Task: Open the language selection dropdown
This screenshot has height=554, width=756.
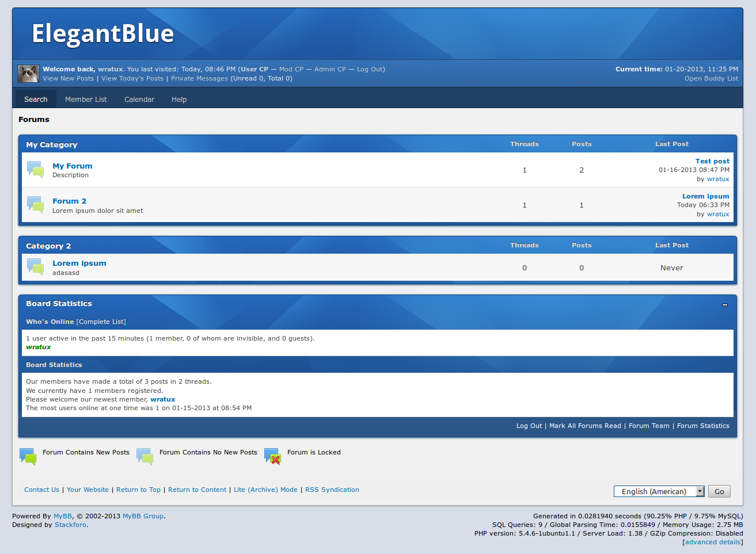Action: tap(659, 491)
